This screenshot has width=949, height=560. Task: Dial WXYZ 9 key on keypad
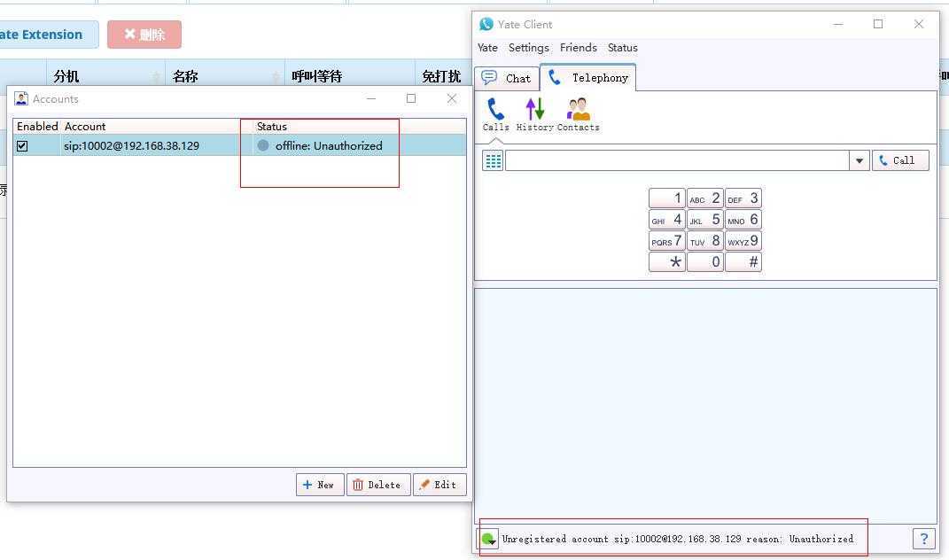[x=743, y=241]
